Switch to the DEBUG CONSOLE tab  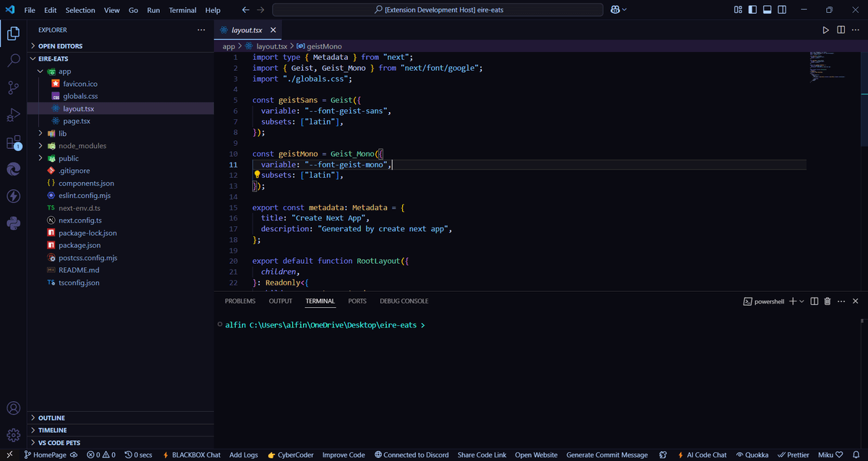(404, 301)
